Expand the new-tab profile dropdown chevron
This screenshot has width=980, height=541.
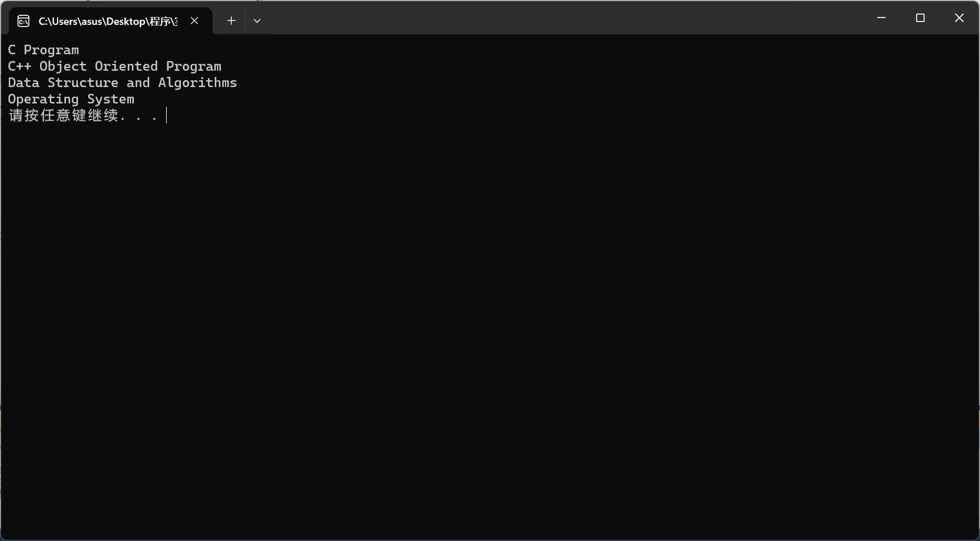tap(257, 21)
